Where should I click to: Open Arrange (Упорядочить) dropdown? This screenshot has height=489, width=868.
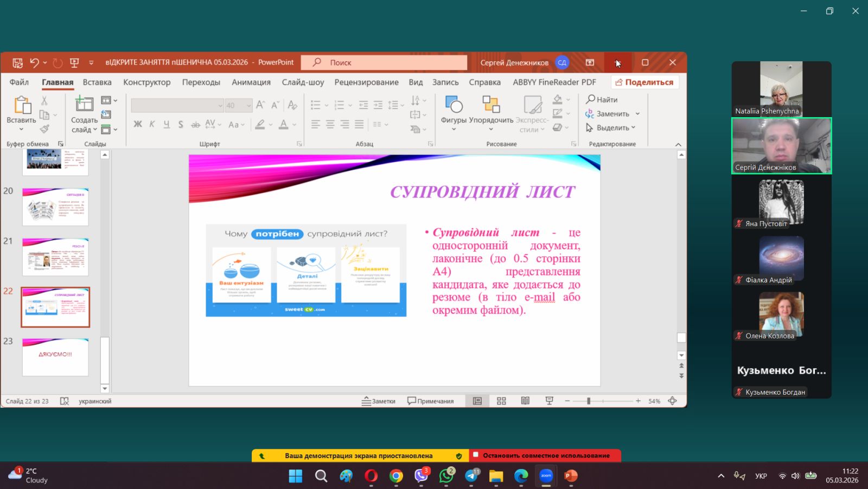pos(491,114)
